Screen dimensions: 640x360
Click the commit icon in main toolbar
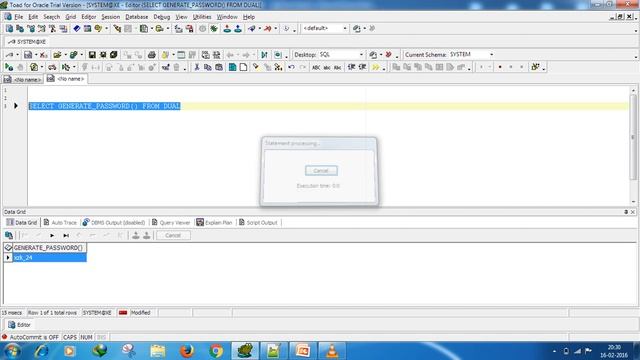tap(227, 29)
